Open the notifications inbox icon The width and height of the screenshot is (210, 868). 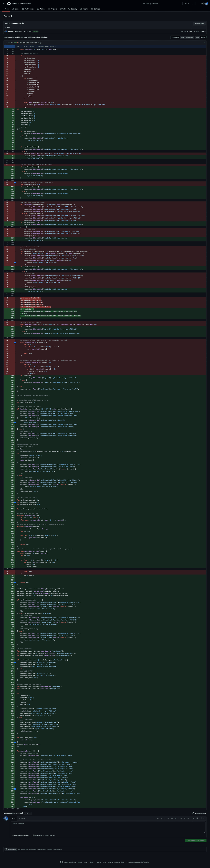tap(202, 3)
